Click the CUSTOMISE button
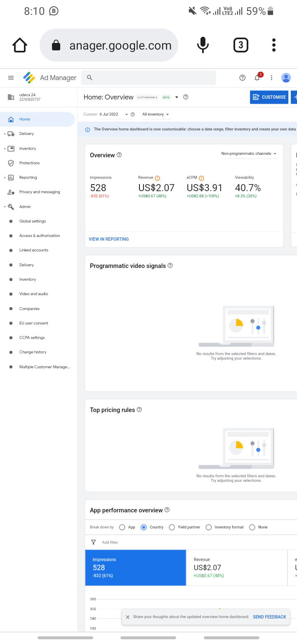Image resolution: width=297 pixels, height=644 pixels. [269, 97]
